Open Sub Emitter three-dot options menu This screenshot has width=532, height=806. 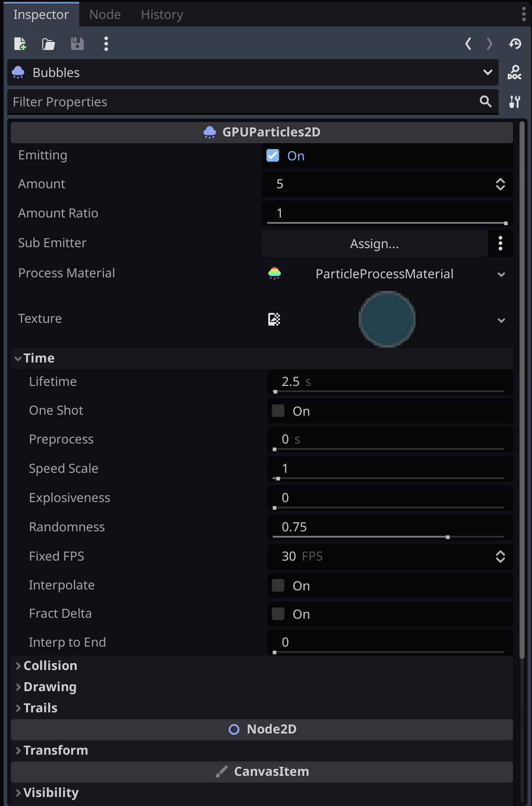pos(500,244)
